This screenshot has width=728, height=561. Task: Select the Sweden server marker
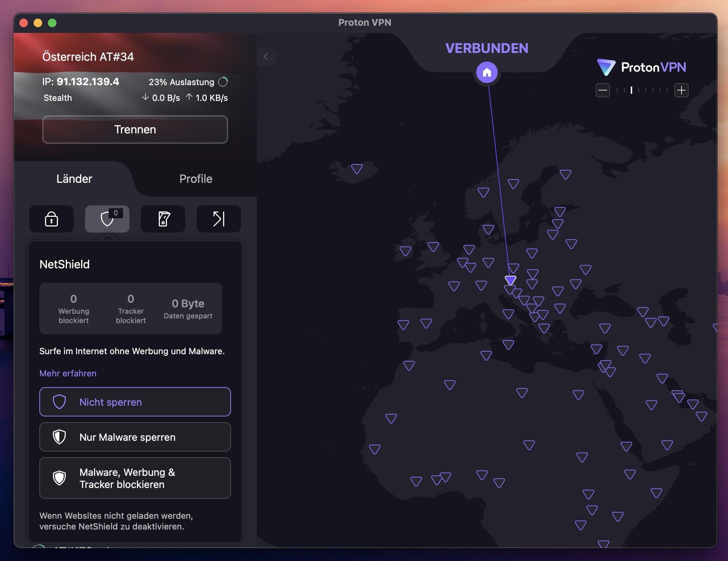tap(513, 184)
